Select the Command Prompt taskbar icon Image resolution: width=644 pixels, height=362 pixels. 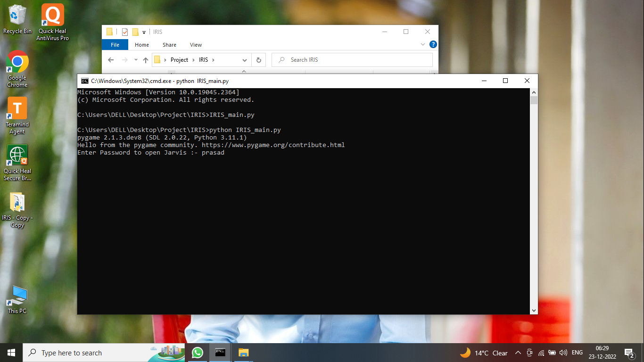pyautogui.click(x=220, y=353)
